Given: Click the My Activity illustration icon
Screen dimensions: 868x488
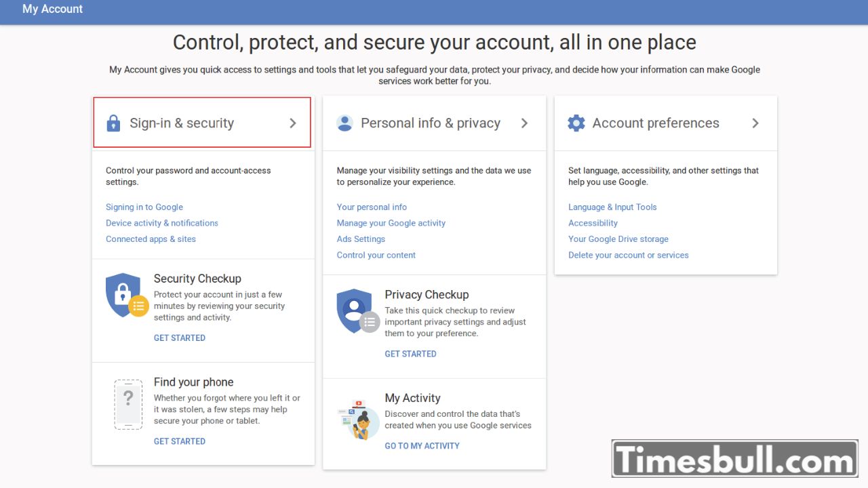Looking at the screenshot, I should (358, 420).
